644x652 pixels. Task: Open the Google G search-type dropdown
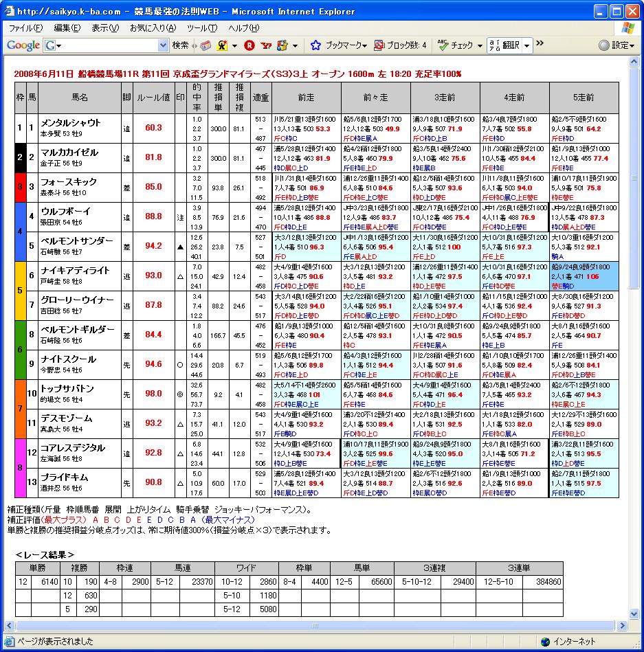tap(53, 45)
